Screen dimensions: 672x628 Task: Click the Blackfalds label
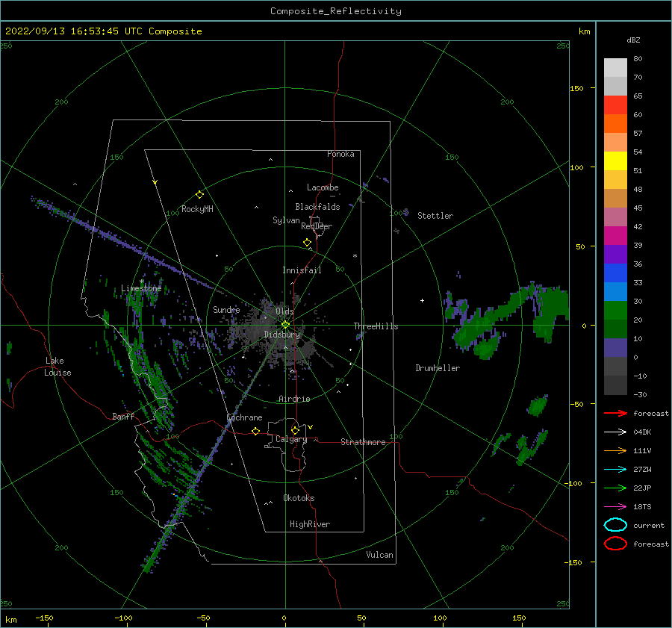point(317,207)
